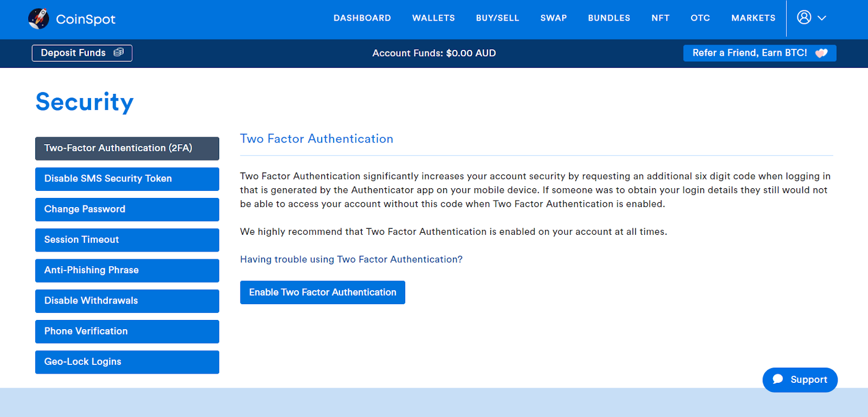Open the user account profile icon
The width and height of the screenshot is (868, 417).
(x=804, y=17)
